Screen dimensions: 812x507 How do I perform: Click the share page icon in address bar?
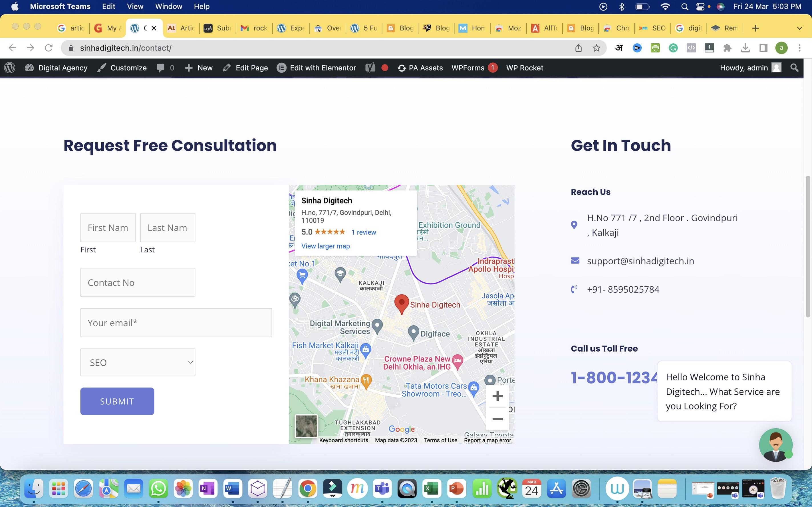coord(578,48)
